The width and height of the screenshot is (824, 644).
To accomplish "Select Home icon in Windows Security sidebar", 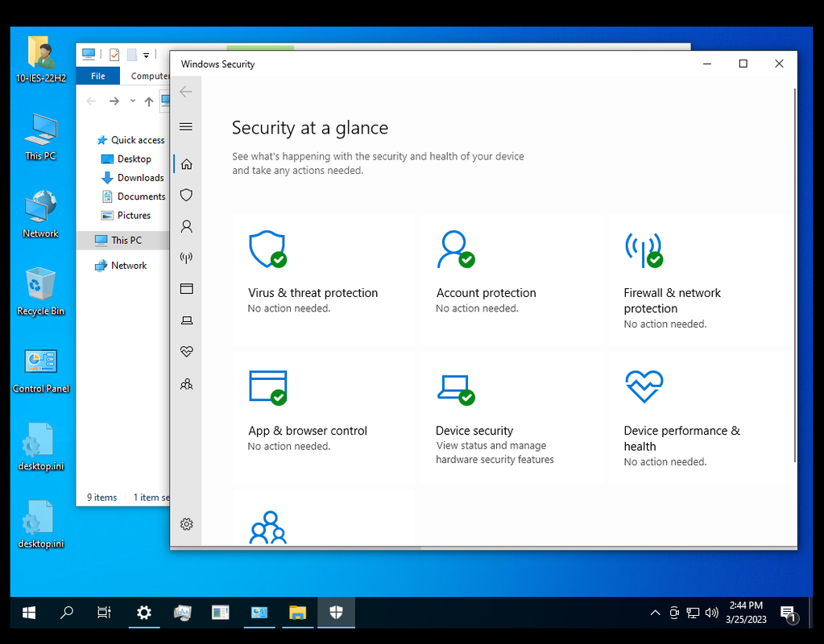I will pos(187,164).
